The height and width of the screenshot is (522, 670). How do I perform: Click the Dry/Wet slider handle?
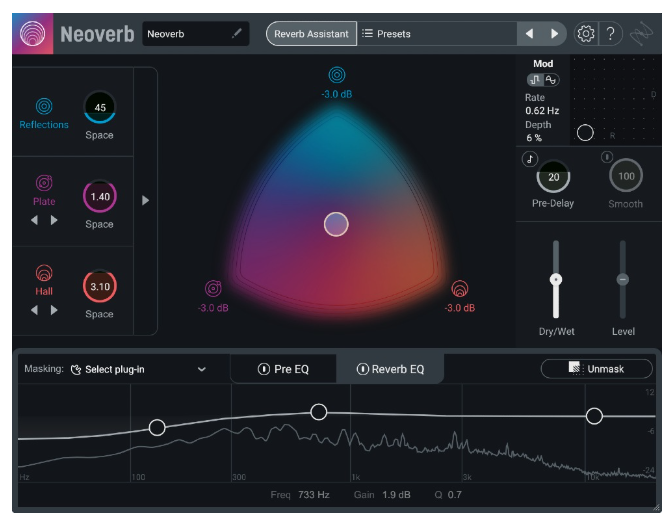[556, 280]
